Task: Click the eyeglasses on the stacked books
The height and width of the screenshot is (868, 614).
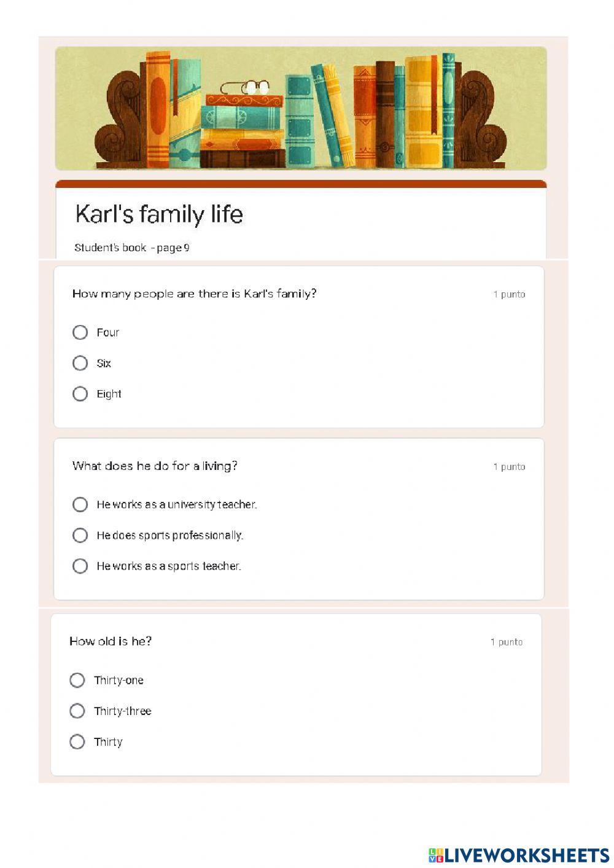Action: (x=246, y=88)
